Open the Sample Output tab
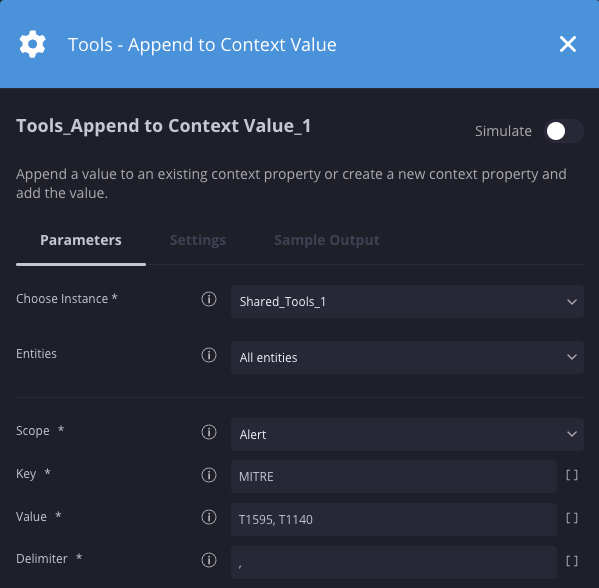599x588 pixels. 327,240
